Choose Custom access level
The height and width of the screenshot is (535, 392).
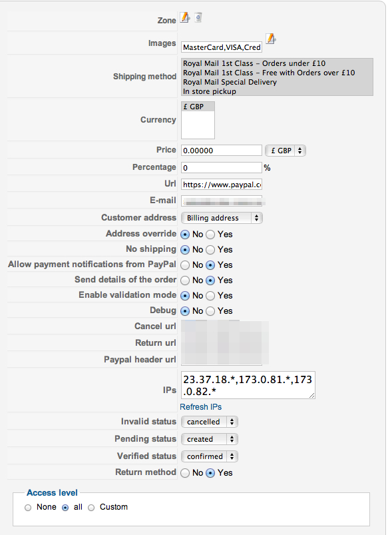[x=91, y=508]
